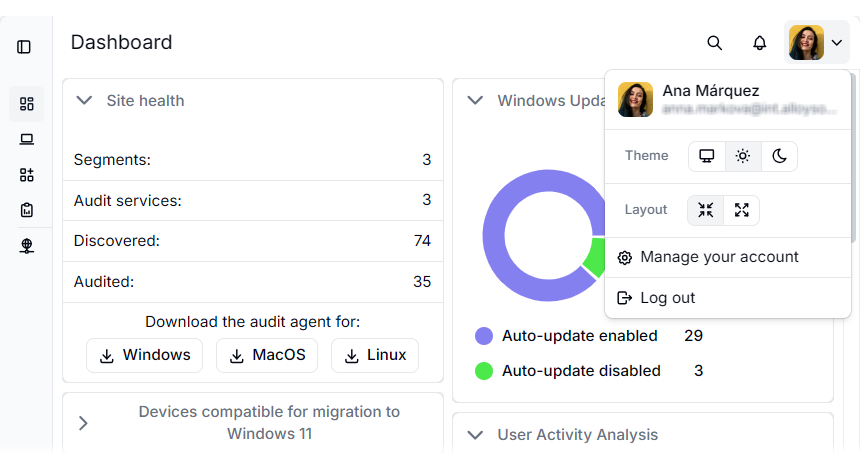The height and width of the screenshot is (475, 860).
Task: Select the expanded full-width layout option
Action: (741, 210)
